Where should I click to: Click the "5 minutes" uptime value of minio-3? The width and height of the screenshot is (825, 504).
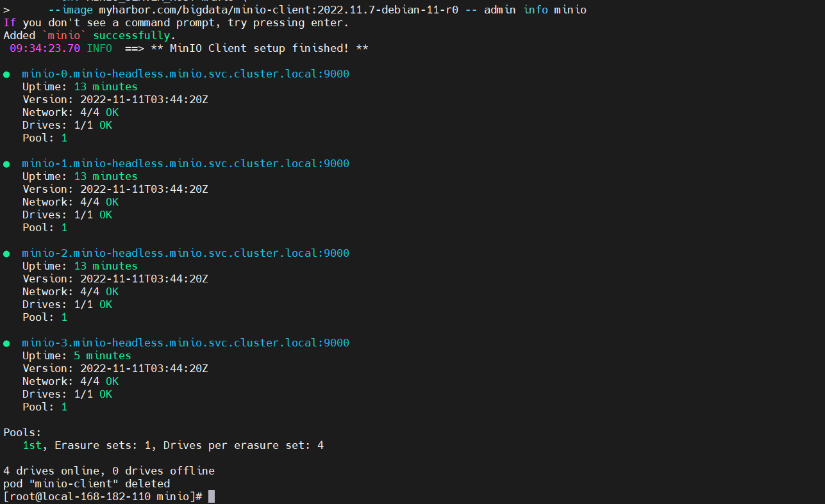click(103, 356)
